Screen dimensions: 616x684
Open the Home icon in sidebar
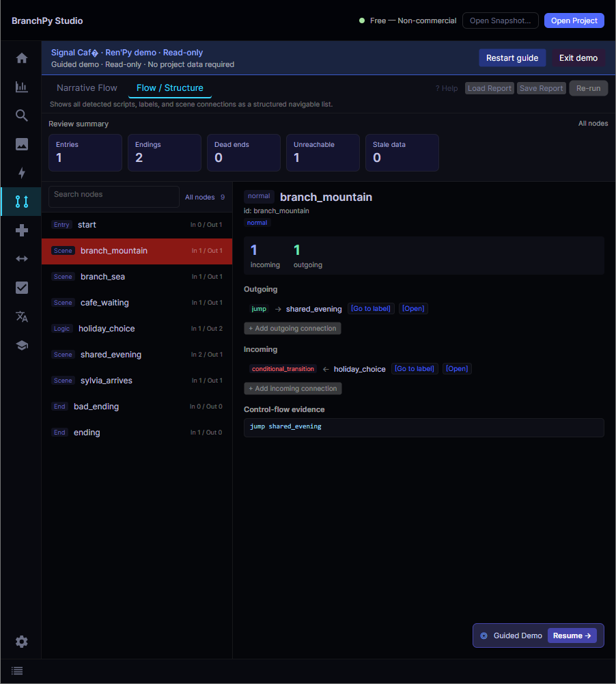[21, 58]
